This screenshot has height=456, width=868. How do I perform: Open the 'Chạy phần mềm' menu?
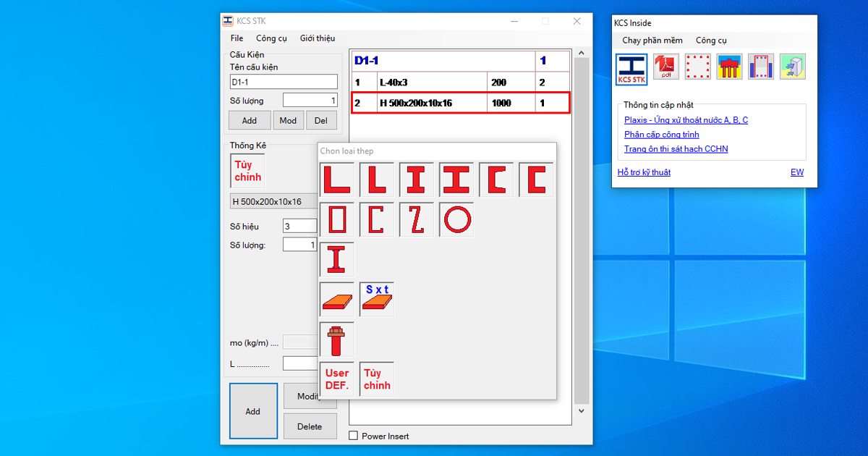point(652,41)
